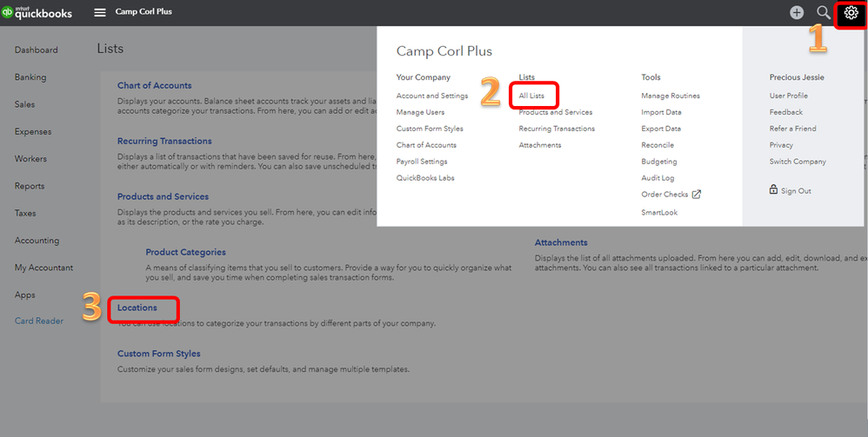Choose Attachments in gear menu
This screenshot has height=437, width=868.
click(x=540, y=145)
